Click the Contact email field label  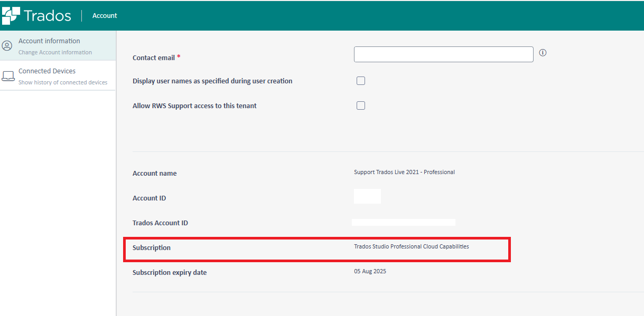154,58
